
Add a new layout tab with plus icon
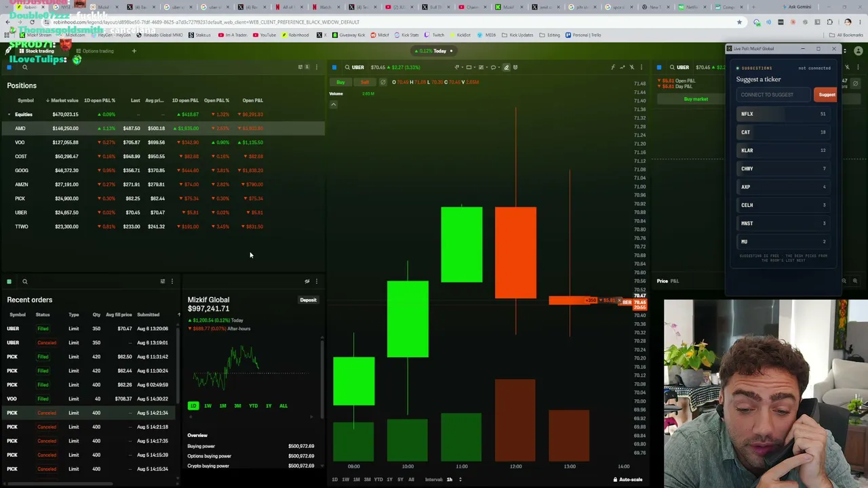[x=134, y=51]
